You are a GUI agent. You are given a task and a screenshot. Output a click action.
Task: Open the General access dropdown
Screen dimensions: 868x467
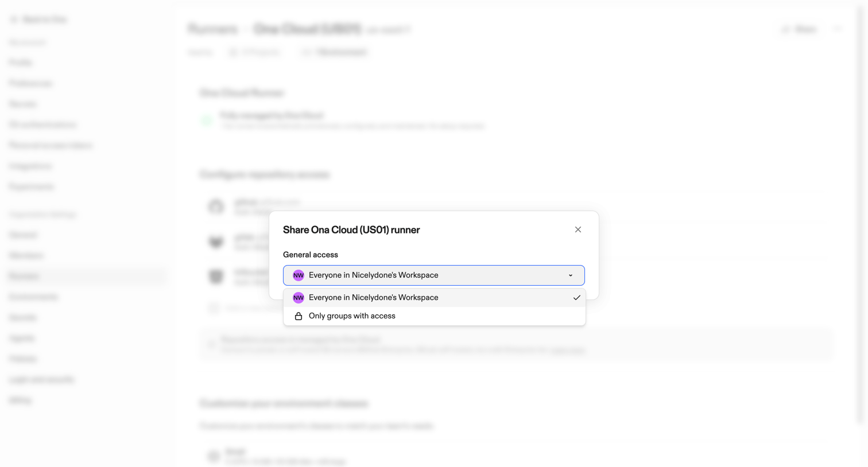[433, 275]
